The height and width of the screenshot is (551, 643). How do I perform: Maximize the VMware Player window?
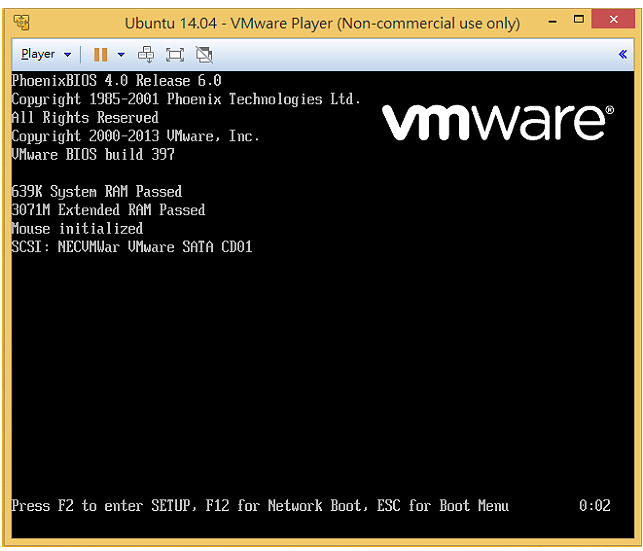click(579, 19)
